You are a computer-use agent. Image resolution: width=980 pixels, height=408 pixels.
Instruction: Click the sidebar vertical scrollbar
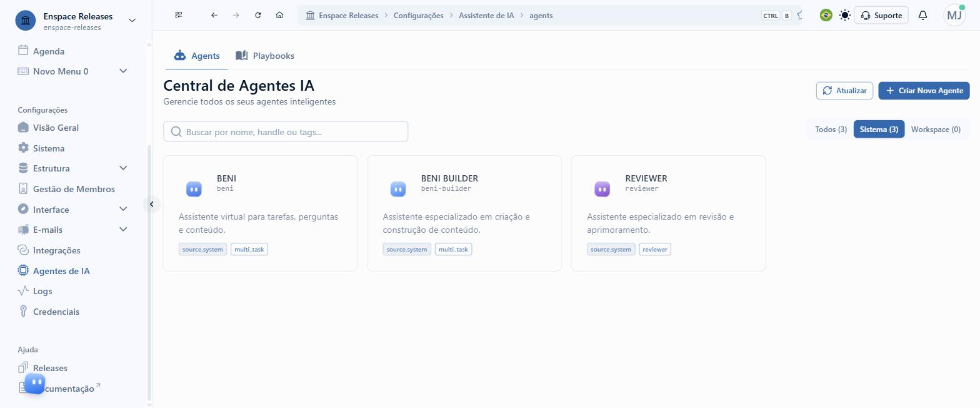(149, 272)
